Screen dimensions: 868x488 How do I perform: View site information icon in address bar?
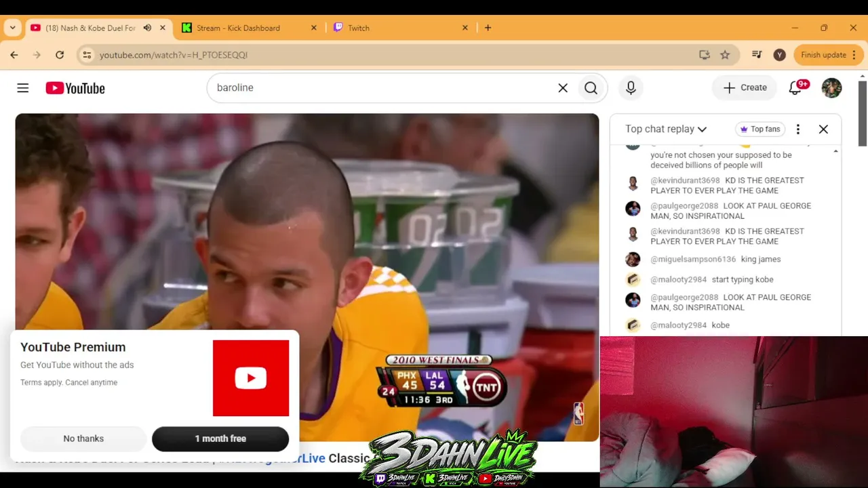[86, 55]
